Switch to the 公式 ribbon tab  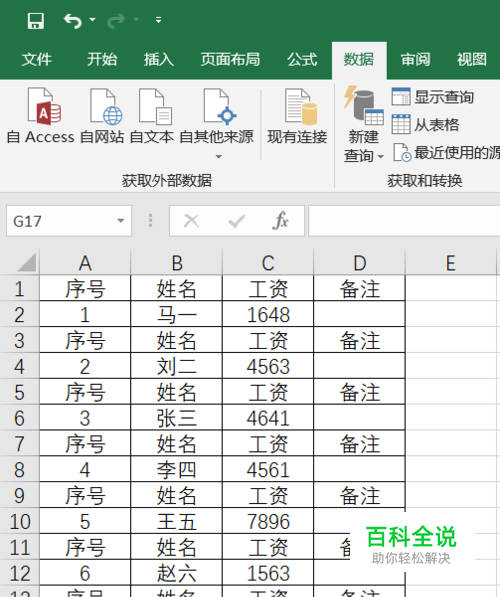coord(302,59)
